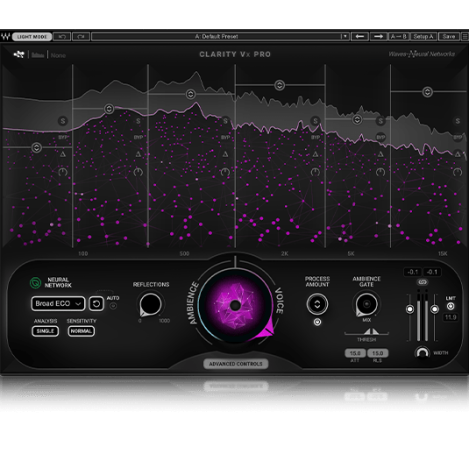Screen dimensions: 469x469
Task: Toggle the small button below Process Amount
Action: (x=317, y=322)
